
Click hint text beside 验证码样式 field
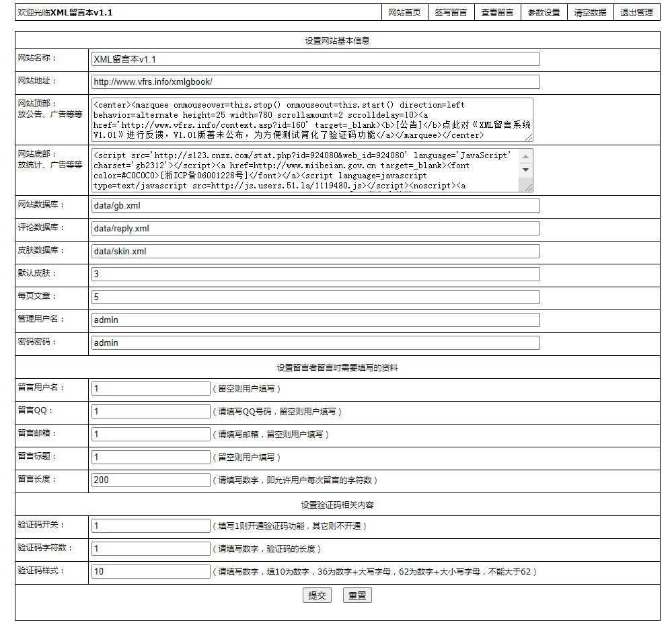(x=375, y=571)
